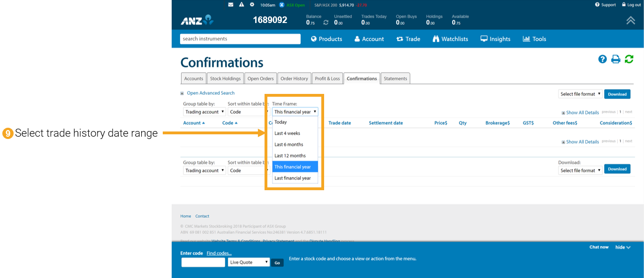The width and height of the screenshot is (644, 278).
Task: Click the Enter code input field
Action: (x=203, y=262)
